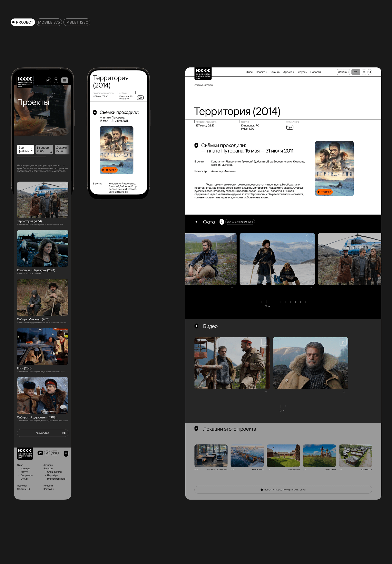
Task: Open the Красноярск Эко Парк location thumbnail
Action: (211, 456)
